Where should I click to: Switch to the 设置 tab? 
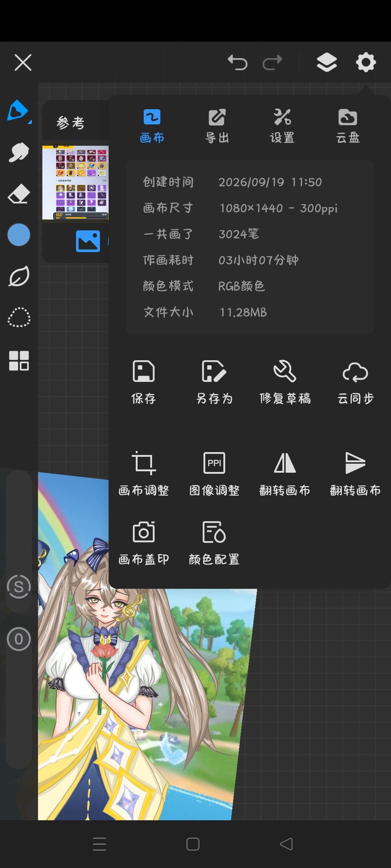click(282, 126)
